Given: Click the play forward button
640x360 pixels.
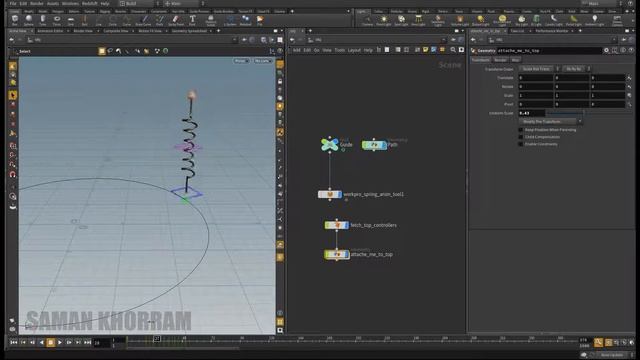Looking at the screenshot, I should click(60, 342).
